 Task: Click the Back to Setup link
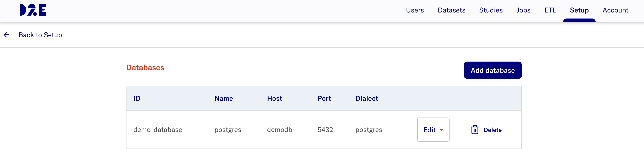[x=40, y=35]
